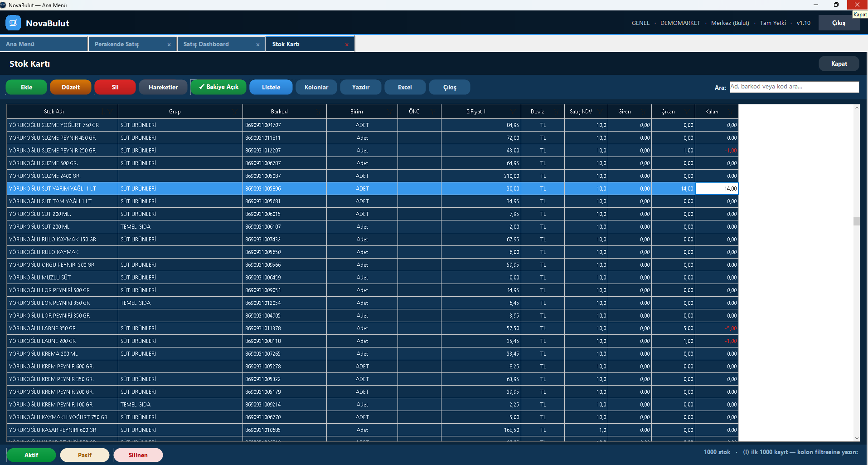This screenshot has width=868, height=465.
Task: Select row YÖRÜKOĞLU SÜZME YOĞURT 750 GR
Action: point(373,125)
